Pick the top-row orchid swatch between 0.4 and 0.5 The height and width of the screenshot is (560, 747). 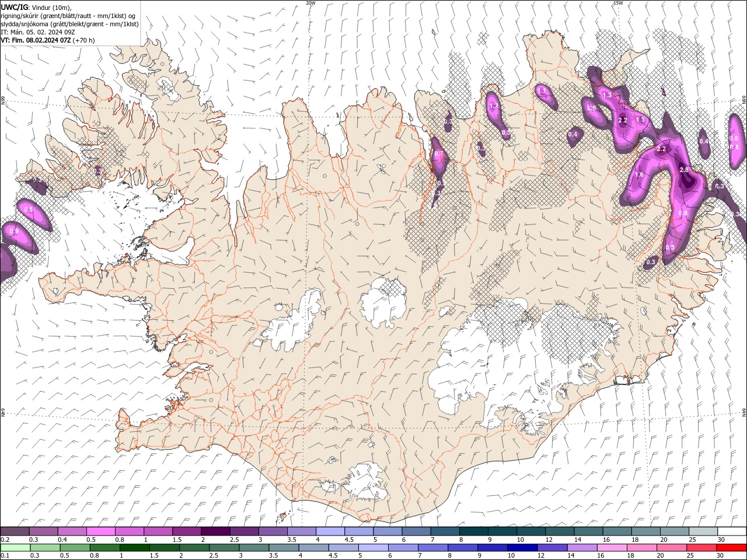coord(72,531)
